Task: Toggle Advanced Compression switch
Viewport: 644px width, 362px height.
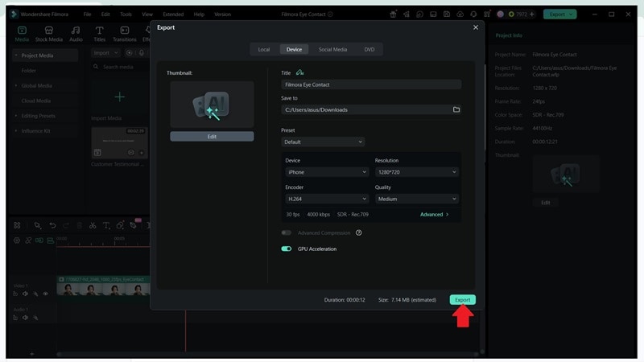Action: [287, 232]
